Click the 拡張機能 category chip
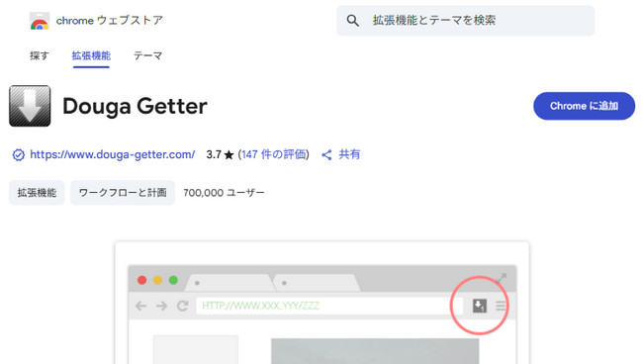 click(x=37, y=193)
